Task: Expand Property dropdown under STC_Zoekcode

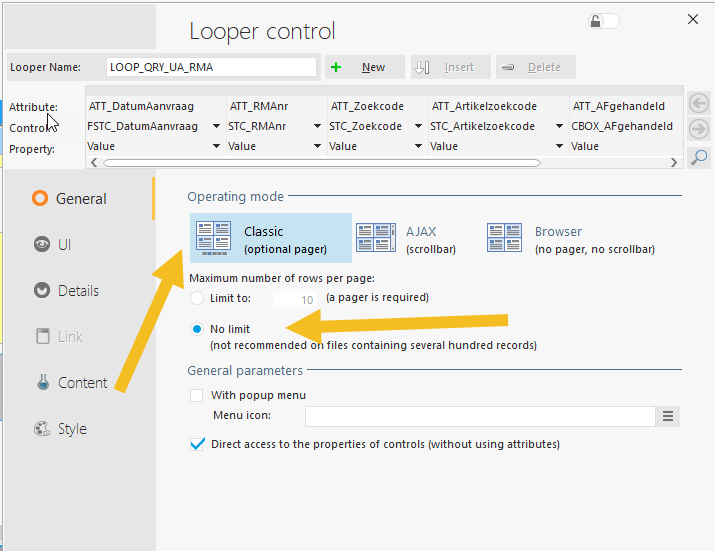Action: pos(418,146)
